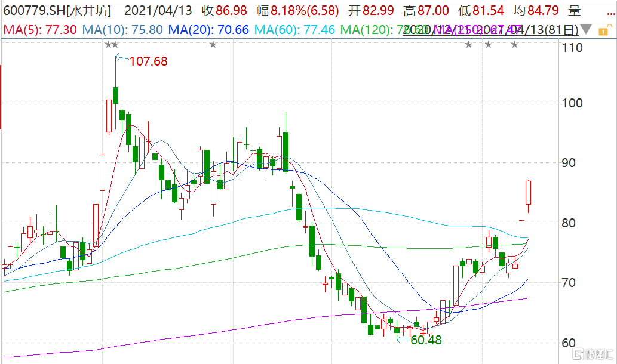Click the orange padlock icon
The height and width of the screenshot is (364, 617).
(x=605, y=30)
